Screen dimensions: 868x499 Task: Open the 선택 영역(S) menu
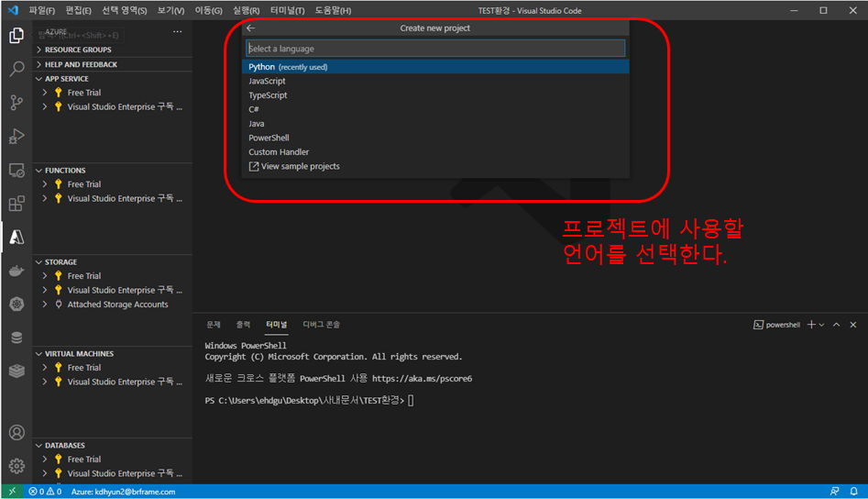tap(125, 10)
